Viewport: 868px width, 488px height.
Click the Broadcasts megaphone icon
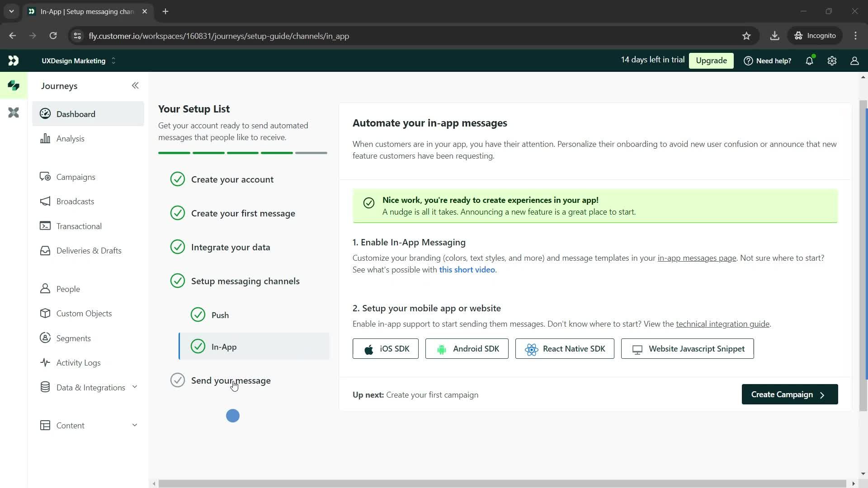click(45, 201)
